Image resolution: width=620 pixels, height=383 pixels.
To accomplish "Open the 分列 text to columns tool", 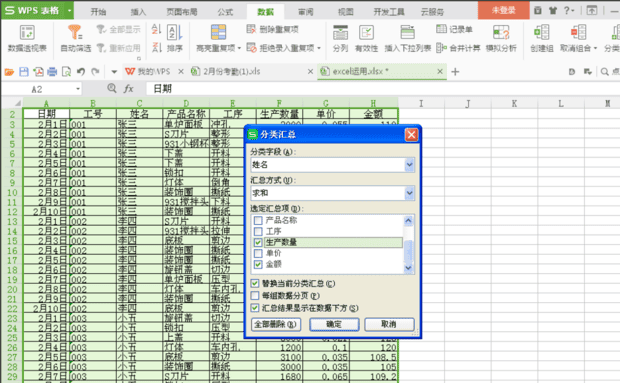I will (x=340, y=38).
